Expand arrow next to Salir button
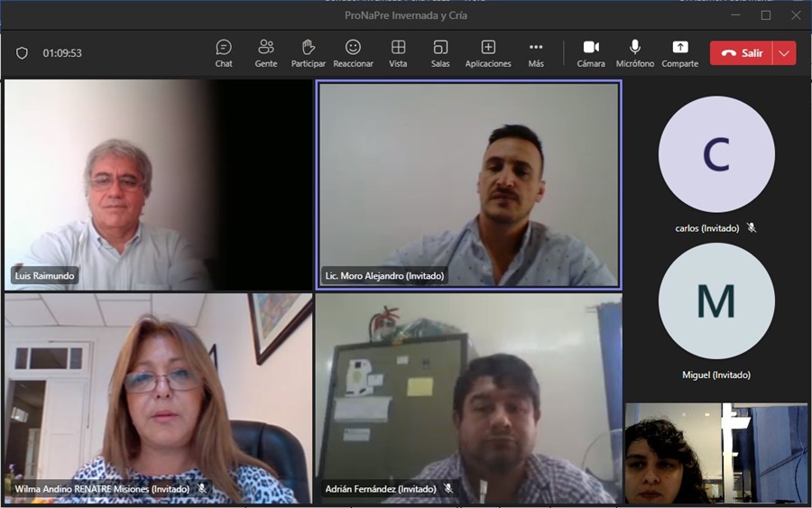The image size is (812, 508). coord(784,53)
